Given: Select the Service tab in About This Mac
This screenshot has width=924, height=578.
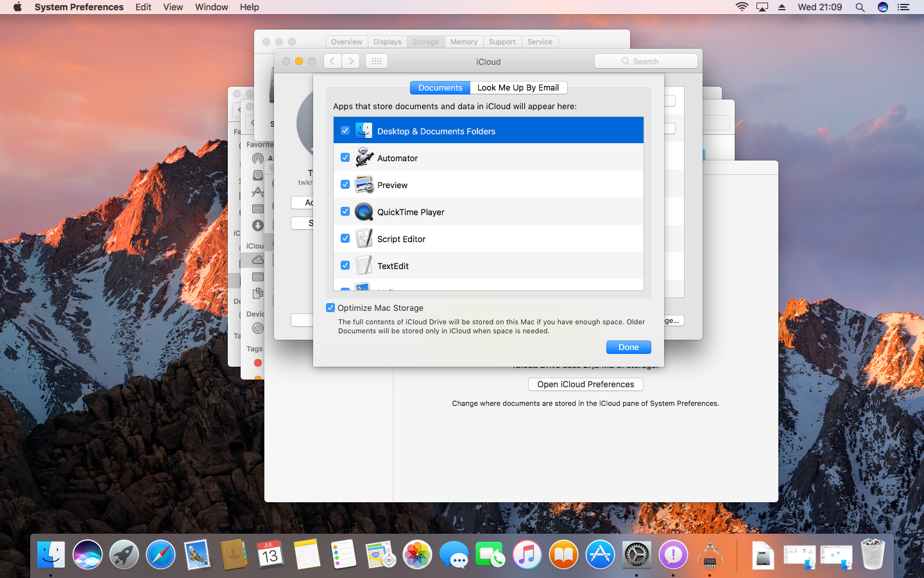Looking at the screenshot, I should (540, 42).
